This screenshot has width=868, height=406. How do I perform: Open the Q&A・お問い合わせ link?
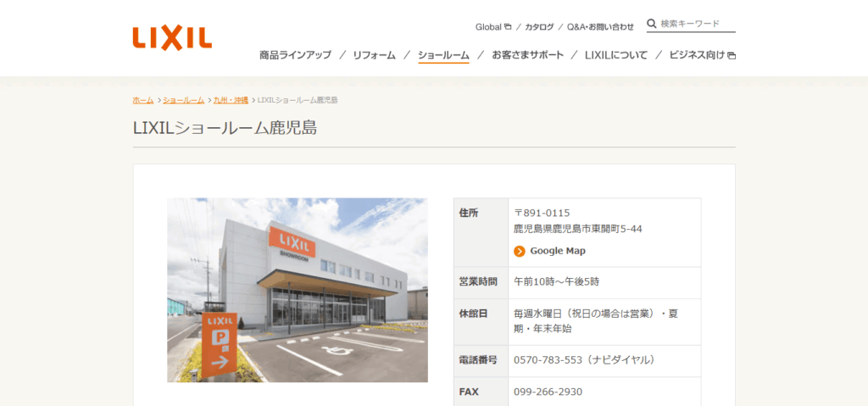click(600, 26)
